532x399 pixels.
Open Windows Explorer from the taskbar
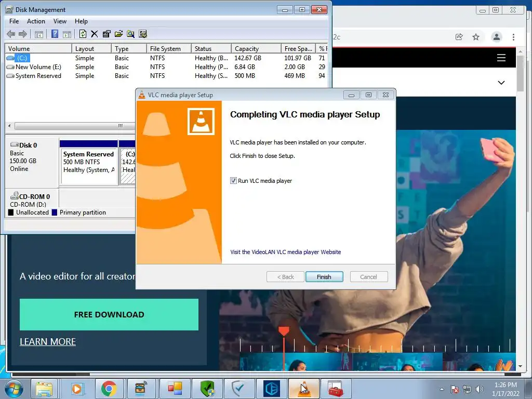[x=45, y=389]
